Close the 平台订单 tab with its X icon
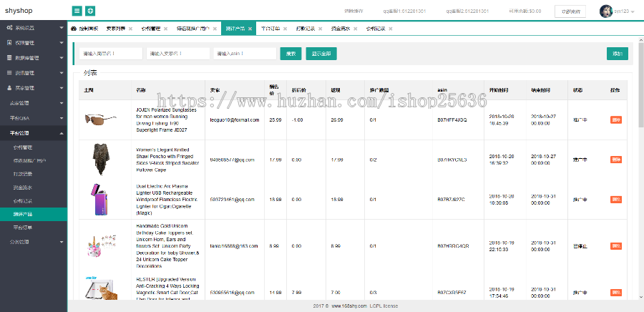 pos(286,29)
